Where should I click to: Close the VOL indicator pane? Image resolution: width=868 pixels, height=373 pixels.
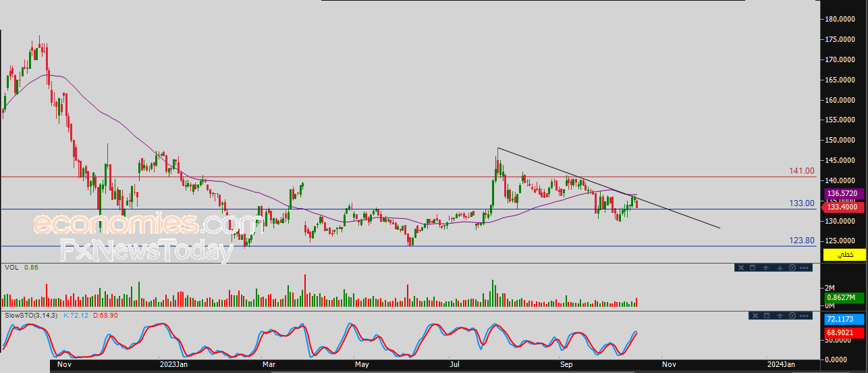coord(741,268)
